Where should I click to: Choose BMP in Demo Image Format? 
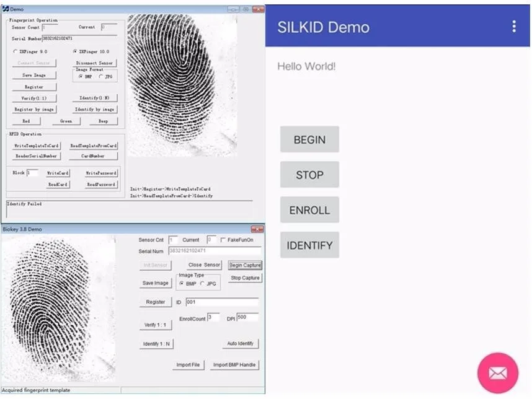point(81,77)
